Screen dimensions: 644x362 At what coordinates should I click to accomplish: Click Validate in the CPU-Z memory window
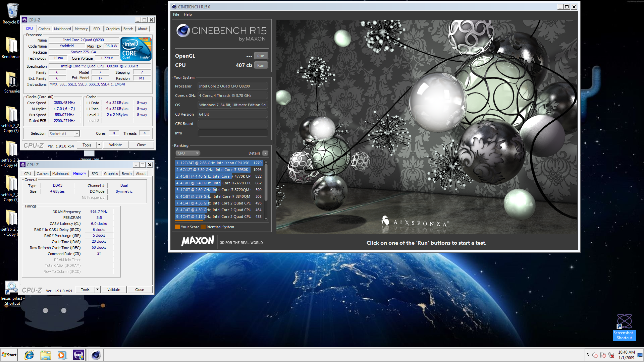pos(114,290)
